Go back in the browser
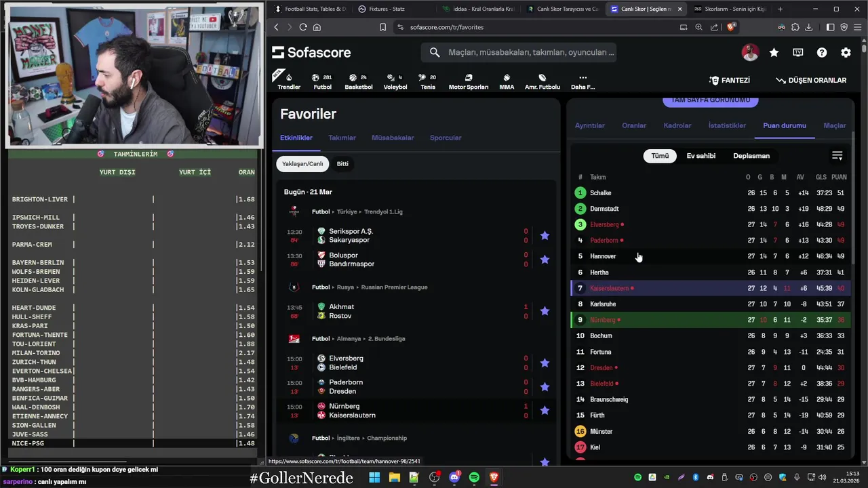The height and width of the screenshot is (488, 868). (276, 27)
